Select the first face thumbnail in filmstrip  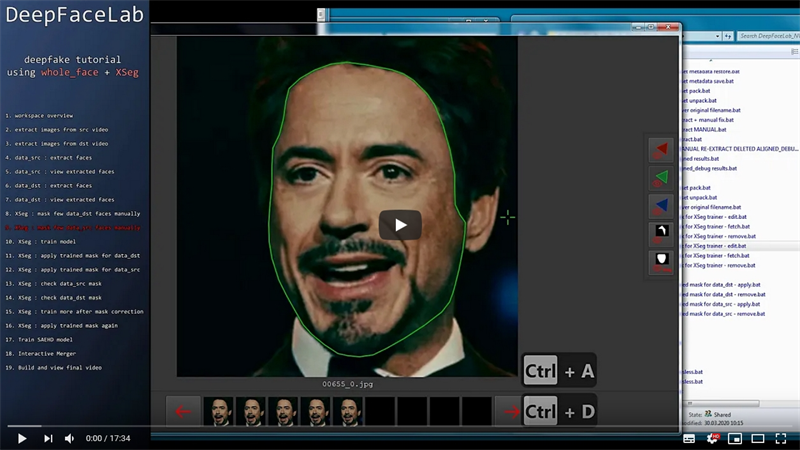pos(219,411)
